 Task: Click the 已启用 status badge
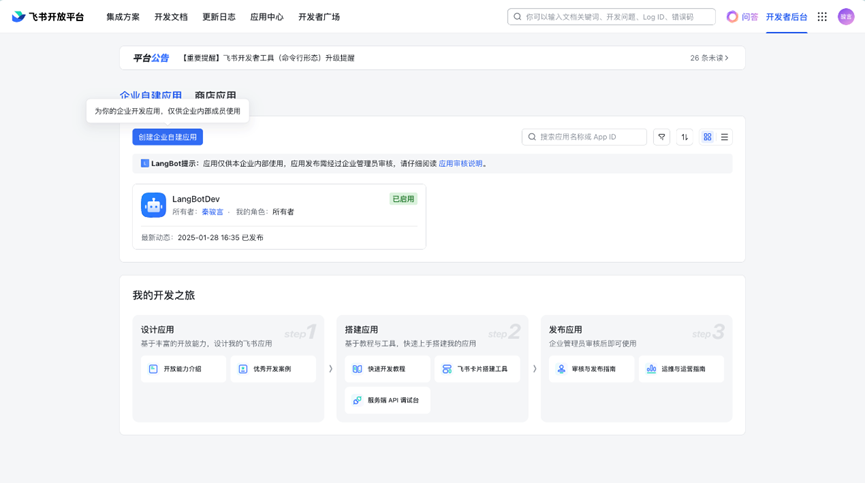(x=403, y=199)
